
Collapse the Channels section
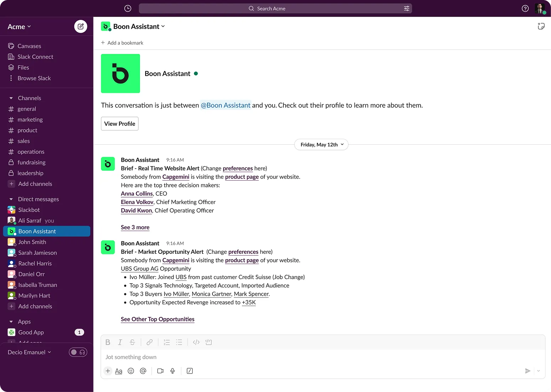(11, 98)
